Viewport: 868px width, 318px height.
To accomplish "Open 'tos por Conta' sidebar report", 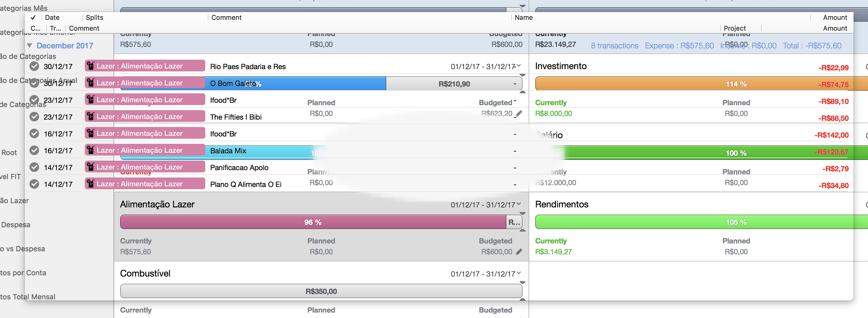I will click(x=23, y=273).
